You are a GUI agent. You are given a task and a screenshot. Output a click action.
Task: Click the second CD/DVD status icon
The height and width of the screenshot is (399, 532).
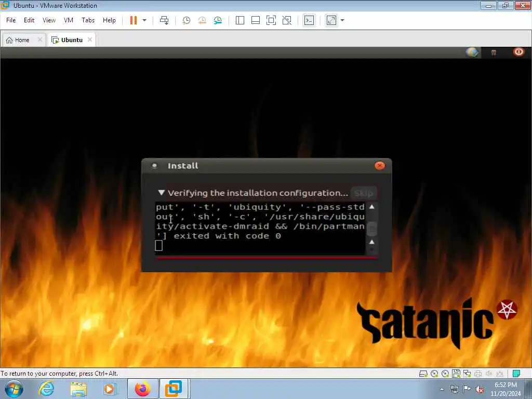[445, 374]
